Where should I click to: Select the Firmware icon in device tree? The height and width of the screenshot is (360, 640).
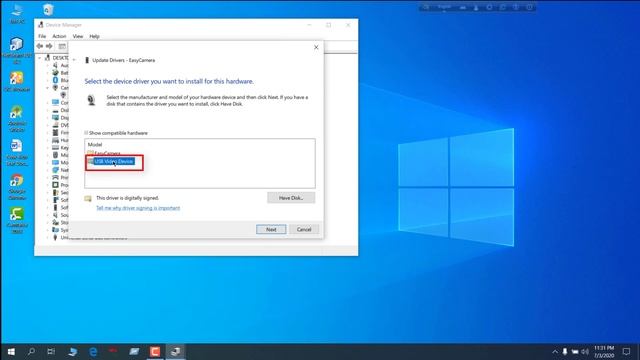point(56,133)
